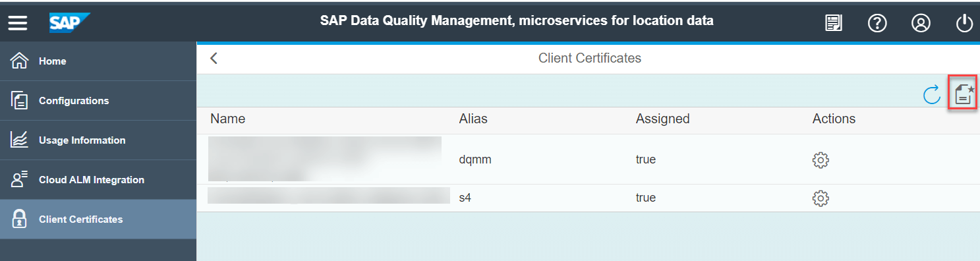Open Configurations in the sidebar
The height and width of the screenshot is (261, 980).
[98, 101]
